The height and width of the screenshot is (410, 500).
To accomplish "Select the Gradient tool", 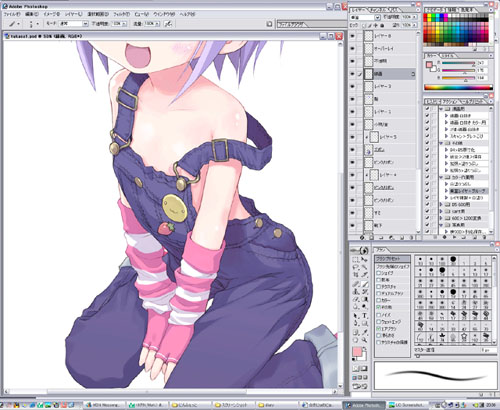I will coord(364,299).
